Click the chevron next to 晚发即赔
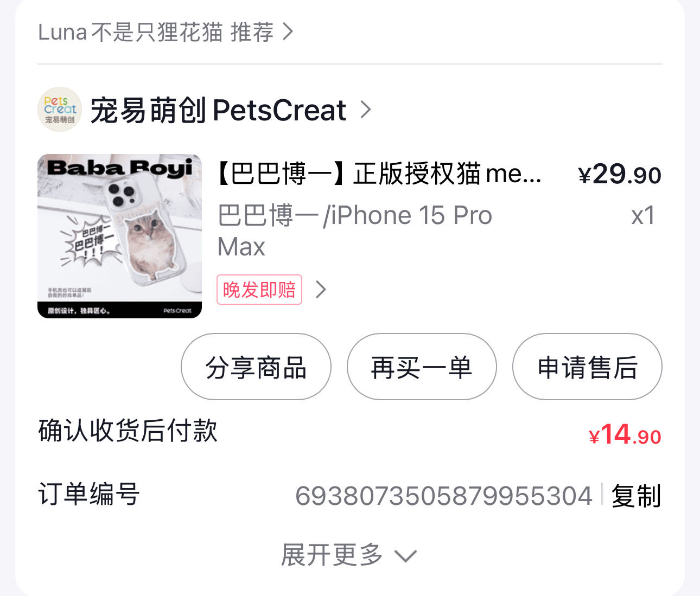The width and height of the screenshot is (700, 596). (321, 290)
